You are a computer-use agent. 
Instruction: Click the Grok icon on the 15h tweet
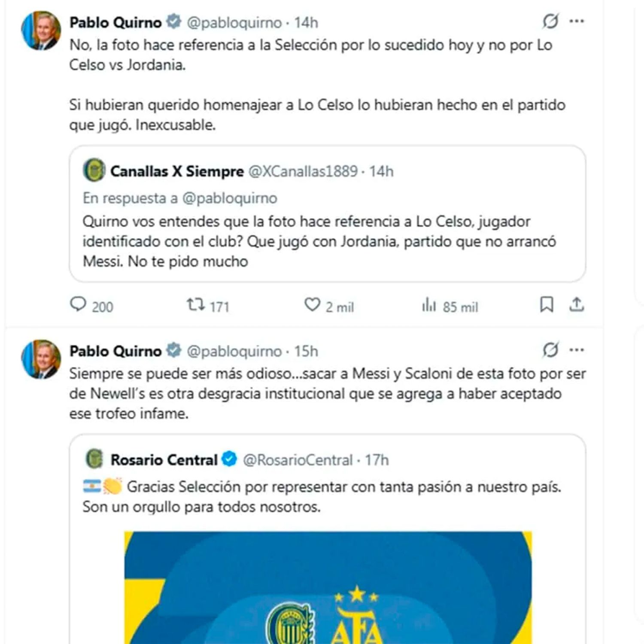[x=550, y=350]
